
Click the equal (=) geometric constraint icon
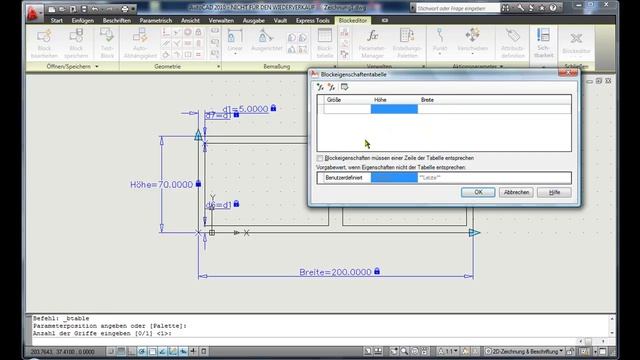(198, 54)
